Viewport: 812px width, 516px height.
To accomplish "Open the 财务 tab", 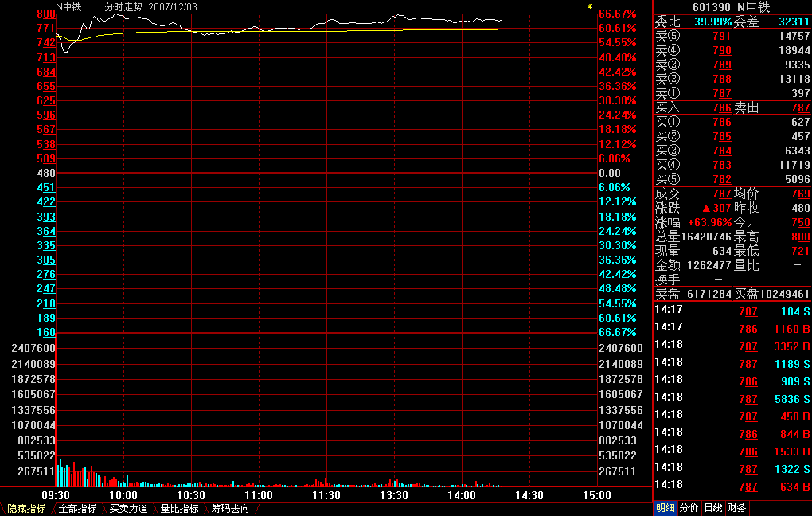I will coord(736,508).
